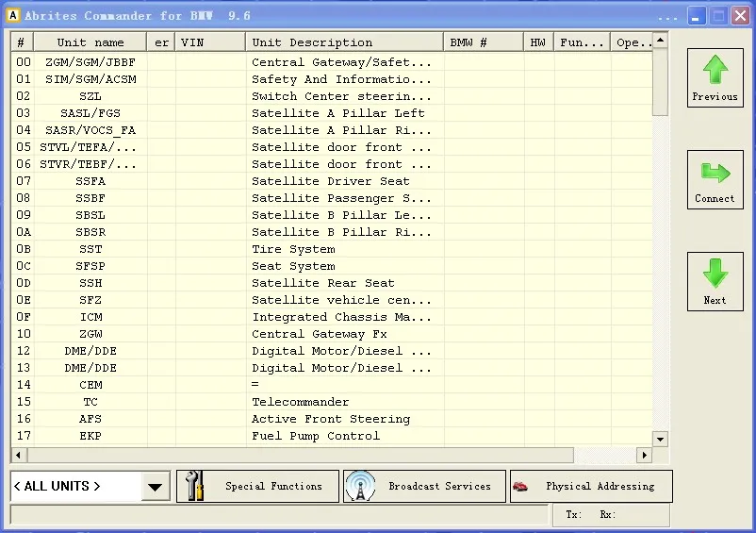Open Special Functions via wrench icon
756x533 pixels.
point(195,486)
